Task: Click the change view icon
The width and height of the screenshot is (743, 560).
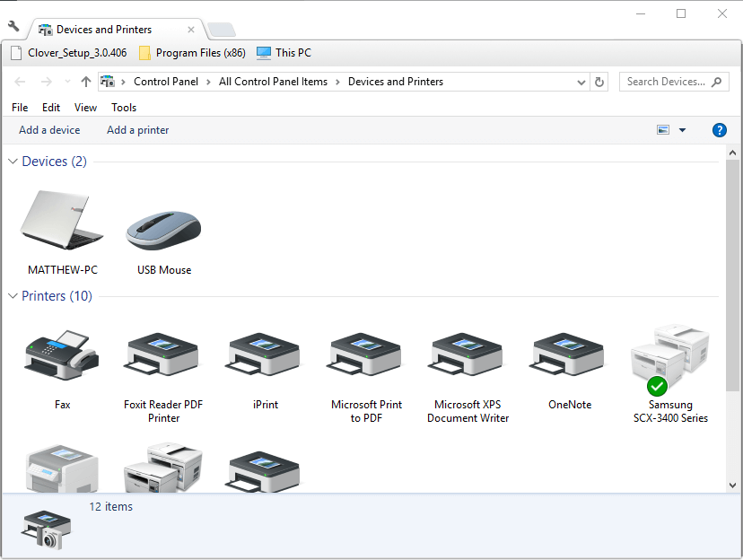Action: click(663, 130)
